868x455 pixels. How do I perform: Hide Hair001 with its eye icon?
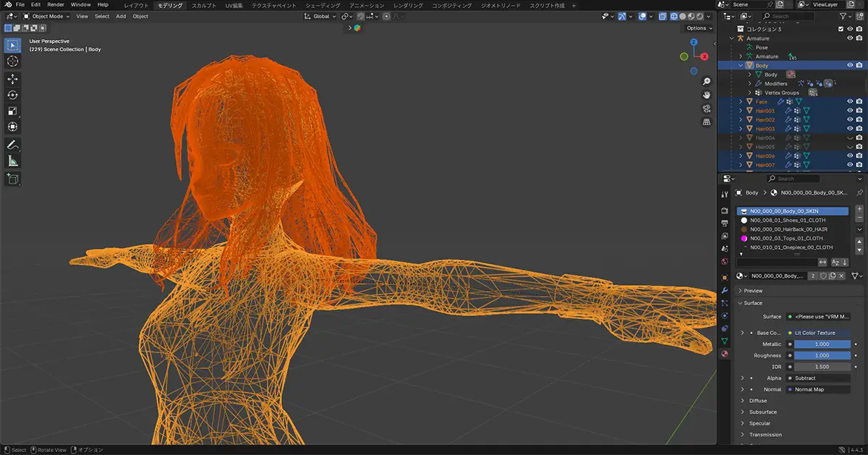(850, 111)
